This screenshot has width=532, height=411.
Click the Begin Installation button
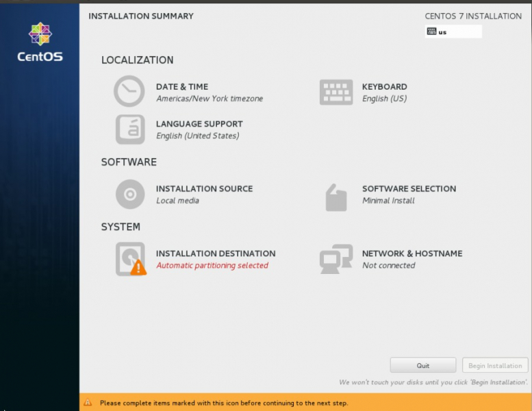(x=495, y=366)
